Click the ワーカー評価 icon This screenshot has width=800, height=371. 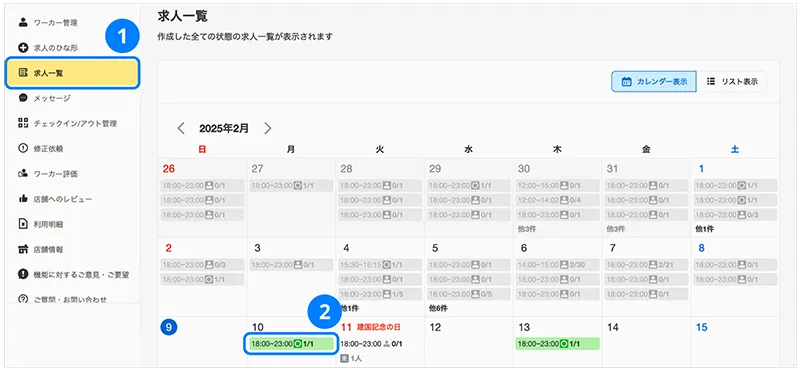[x=22, y=174]
